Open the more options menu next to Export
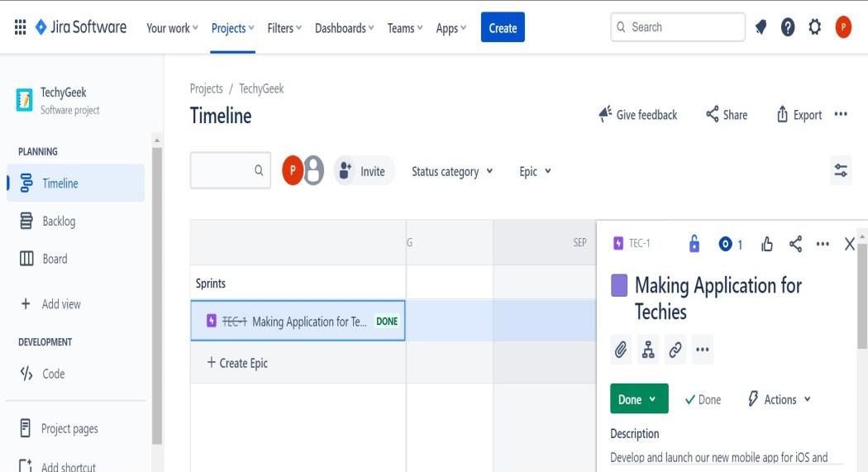 click(x=841, y=115)
